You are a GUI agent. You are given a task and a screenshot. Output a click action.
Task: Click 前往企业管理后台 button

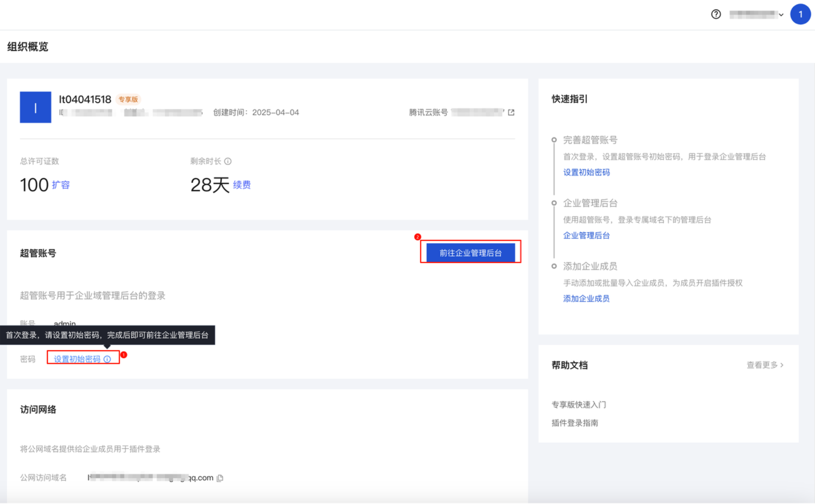(471, 253)
